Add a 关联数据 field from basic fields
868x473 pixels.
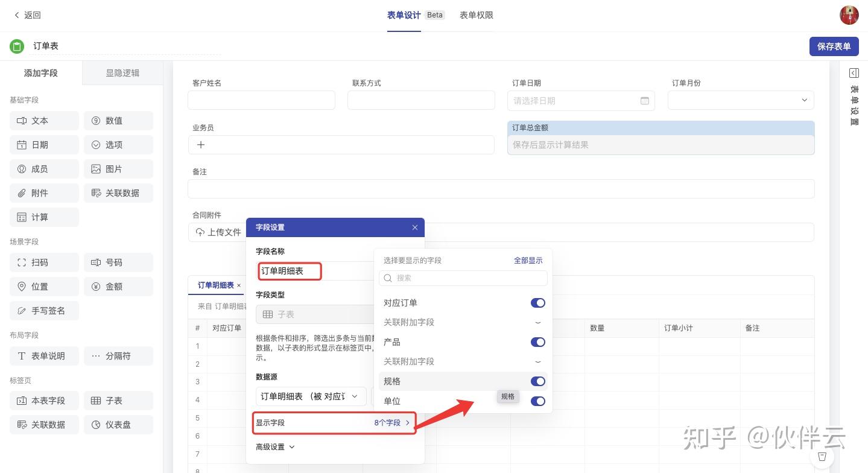pyautogui.click(x=118, y=193)
